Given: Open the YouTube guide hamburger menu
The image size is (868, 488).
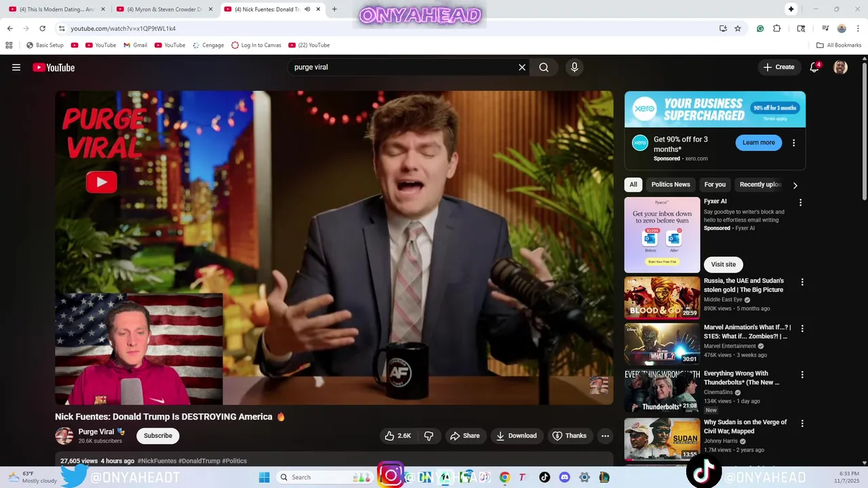Looking at the screenshot, I should pyautogui.click(x=16, y=67).
